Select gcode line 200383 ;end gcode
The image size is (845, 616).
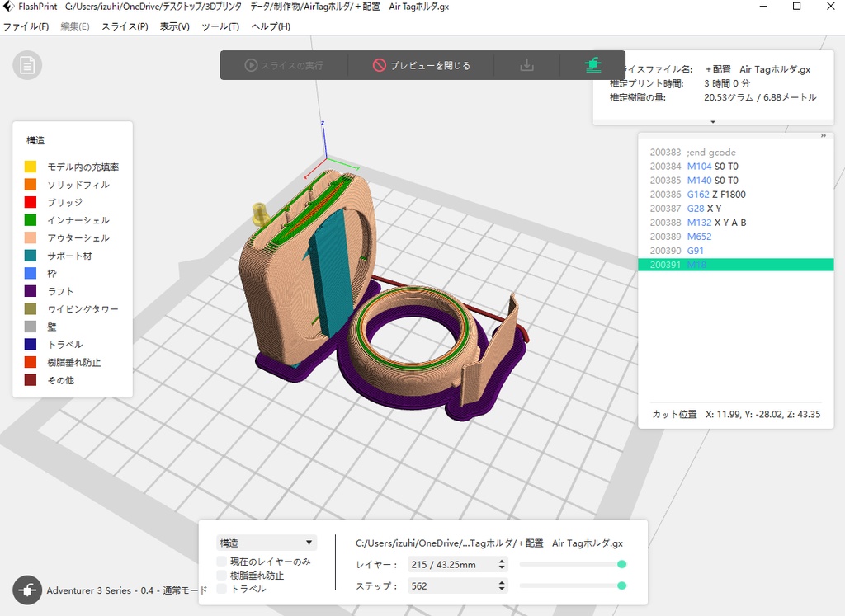pos(735,153)
